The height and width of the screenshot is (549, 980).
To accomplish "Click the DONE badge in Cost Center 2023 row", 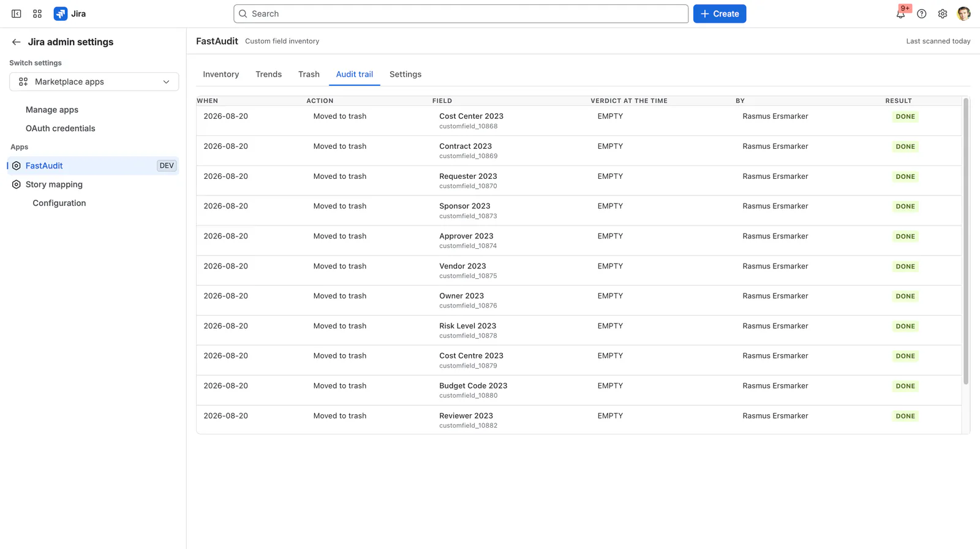I will point(905,116).
